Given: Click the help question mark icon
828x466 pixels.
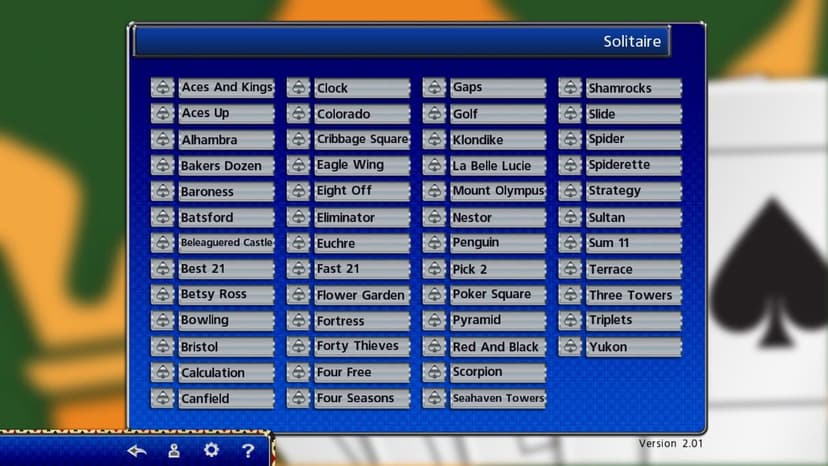Looking at the screenshot, I should click(x=248, y=451).
